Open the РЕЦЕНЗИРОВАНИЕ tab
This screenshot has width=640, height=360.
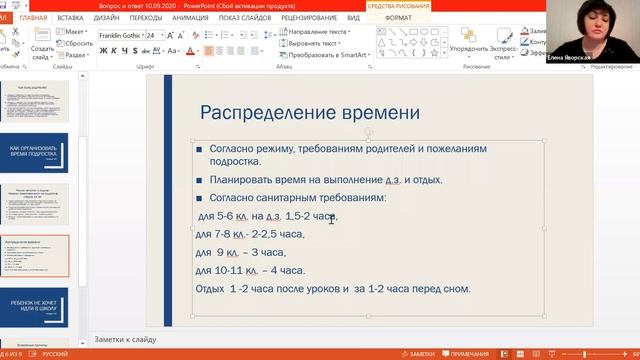[309, 18]
